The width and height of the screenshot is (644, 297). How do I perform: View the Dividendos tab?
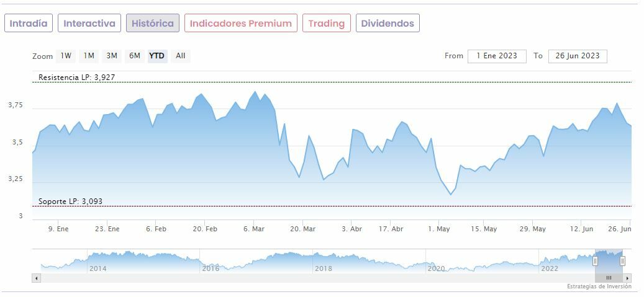point(388,24)
